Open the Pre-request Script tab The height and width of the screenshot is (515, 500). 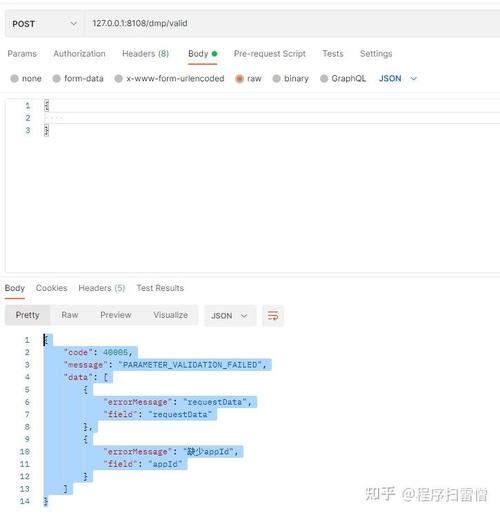click(x=270, y=54)
